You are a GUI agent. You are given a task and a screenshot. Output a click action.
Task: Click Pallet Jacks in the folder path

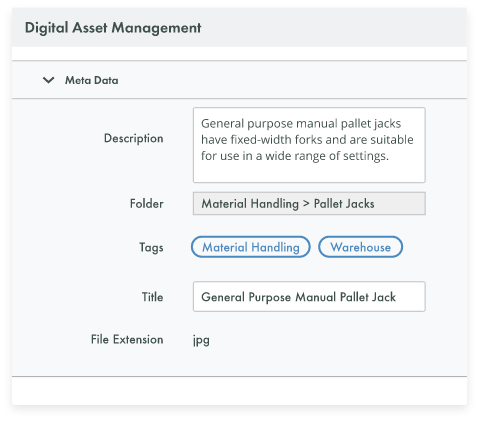click(344, 204)
